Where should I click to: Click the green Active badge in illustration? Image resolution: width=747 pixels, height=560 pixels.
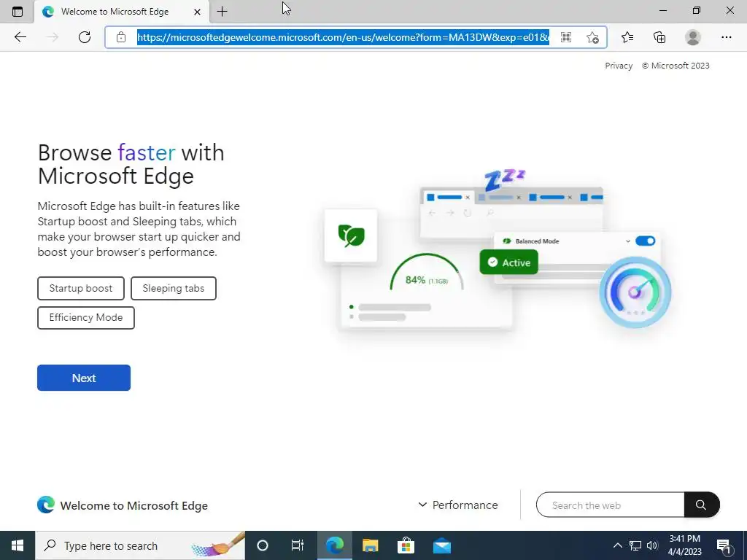click(x=508, y=262)
